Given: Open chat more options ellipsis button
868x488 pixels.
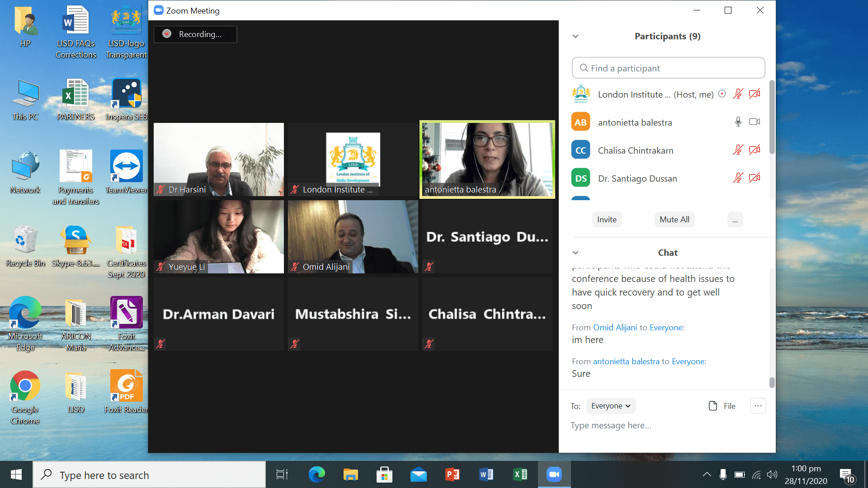Looking at the screenshot, I should (758, 406).
